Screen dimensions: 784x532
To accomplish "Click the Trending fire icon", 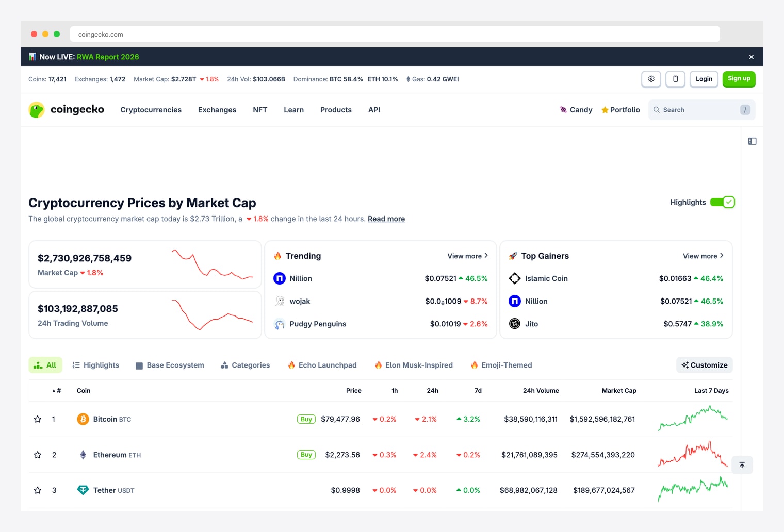I will pyautogui.click(x=277, y=256).
